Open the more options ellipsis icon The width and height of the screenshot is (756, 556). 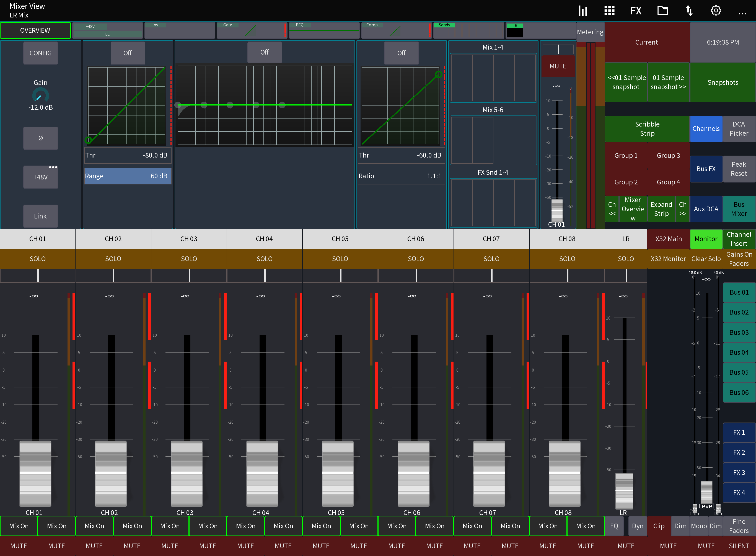pos(742,13)
